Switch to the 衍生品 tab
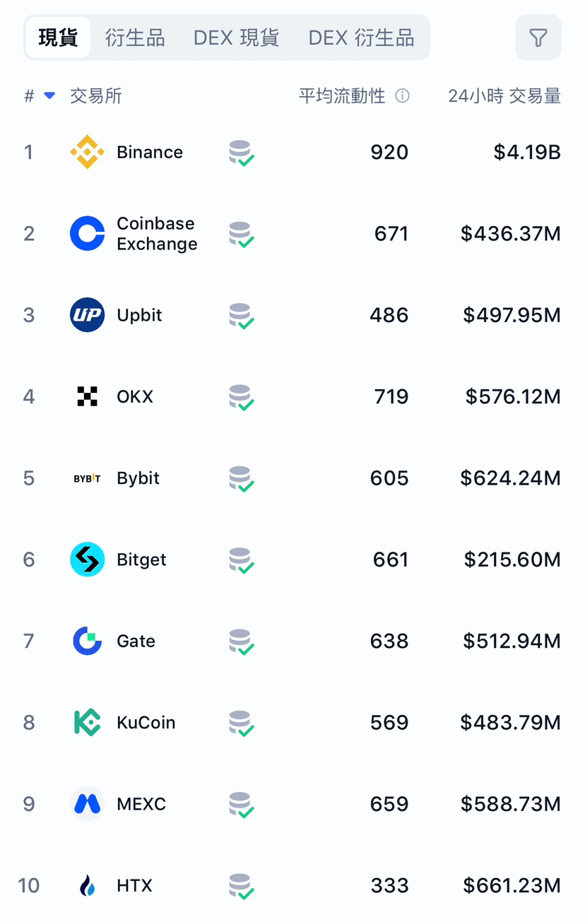 [x=135, y=37]
